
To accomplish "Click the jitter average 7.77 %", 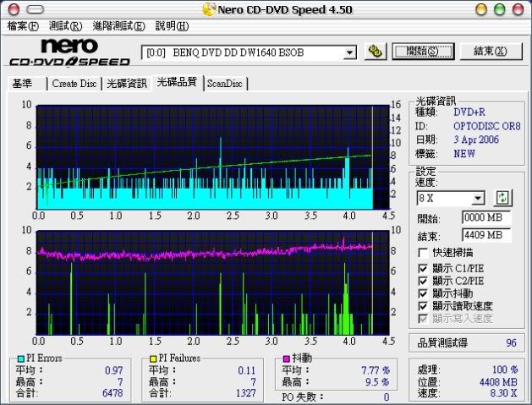I will click(x=376, y=370).
